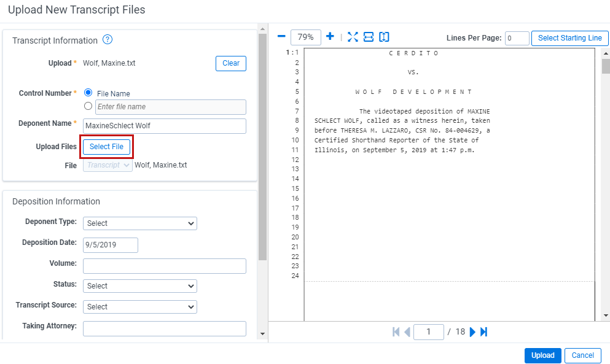Click transcript line 'before THERESA M. LAZZARO'
The image size is (610, 364).
[402, 131]
